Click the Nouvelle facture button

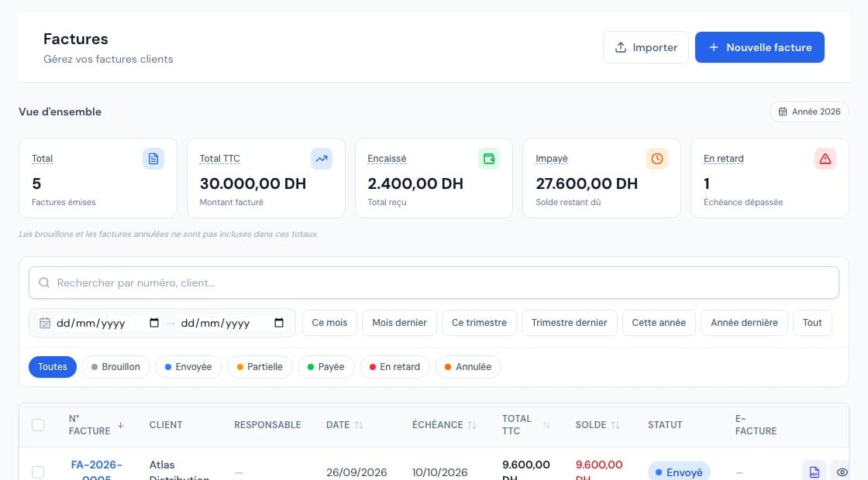[759, 47]
